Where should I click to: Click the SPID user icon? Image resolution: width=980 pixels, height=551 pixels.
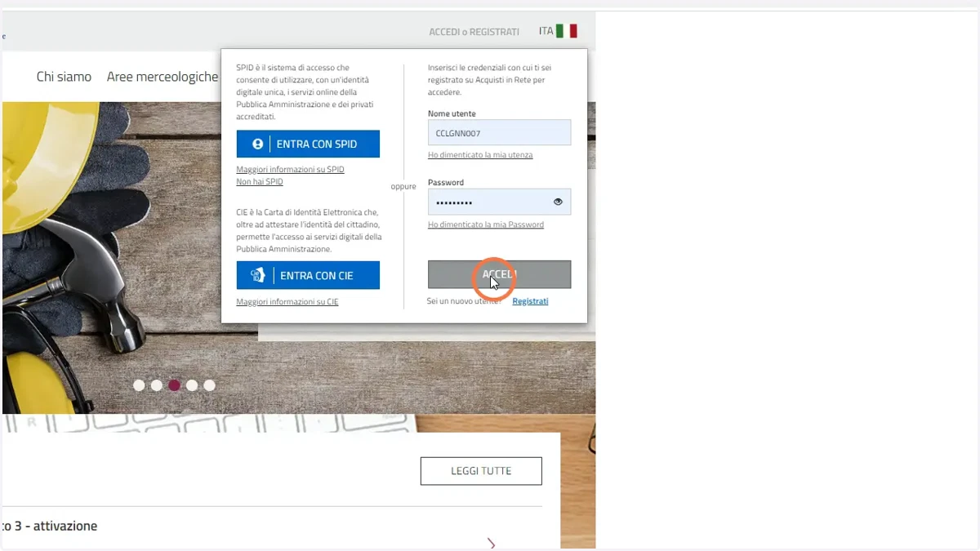pyautogui.click(x=258, y=144)
